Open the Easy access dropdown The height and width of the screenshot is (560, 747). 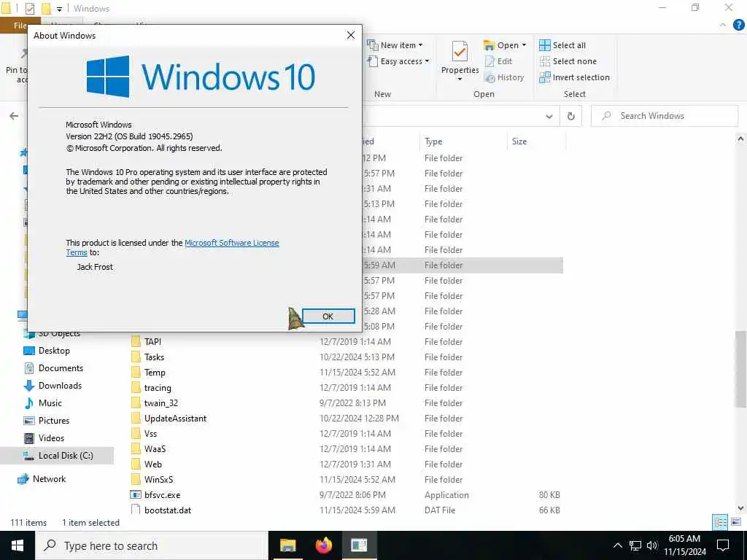pyautogui.click(x=398, y=61)
